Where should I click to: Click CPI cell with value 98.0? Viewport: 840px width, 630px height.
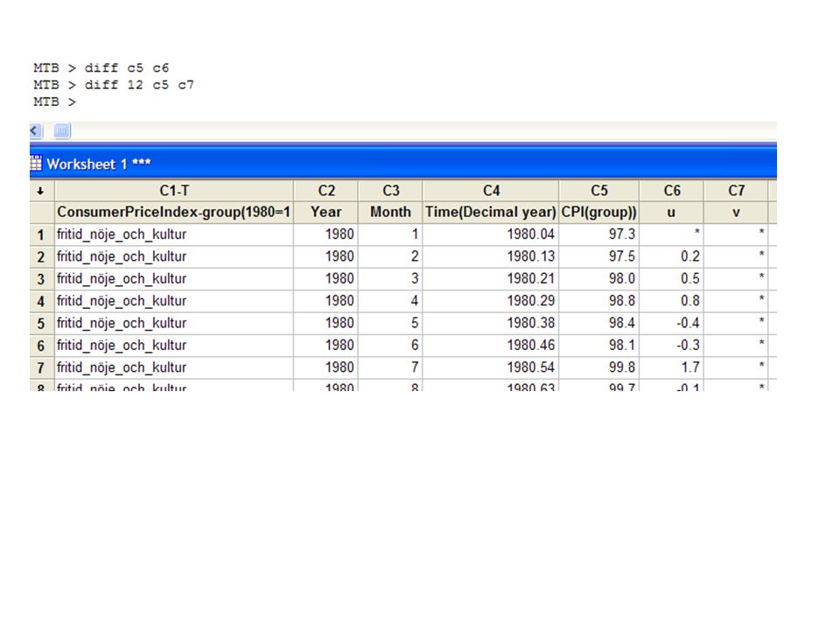pyautogui.click(x=598, y=279)
